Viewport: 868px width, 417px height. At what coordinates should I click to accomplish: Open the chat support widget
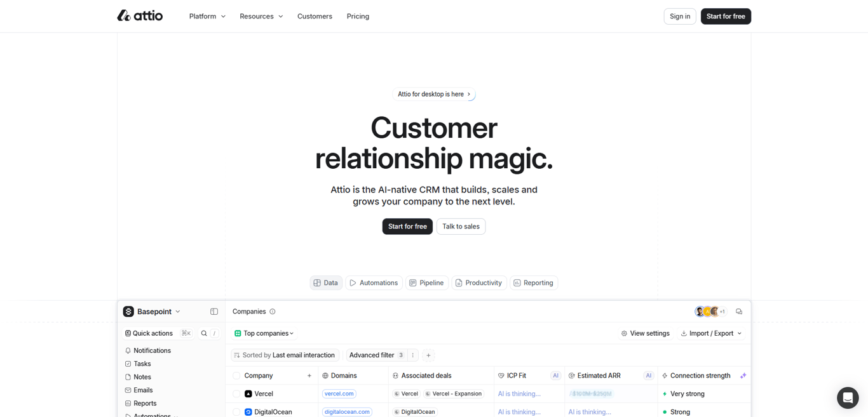point(848,398)
